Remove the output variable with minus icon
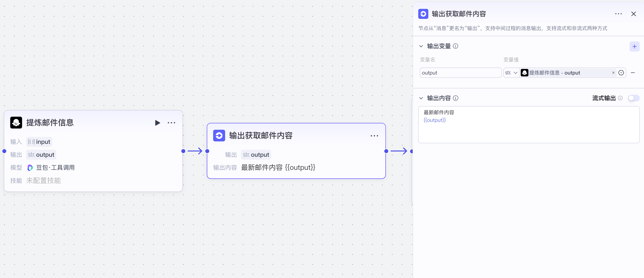This screenshot has height=278, width=644. [x=633, y=73]
